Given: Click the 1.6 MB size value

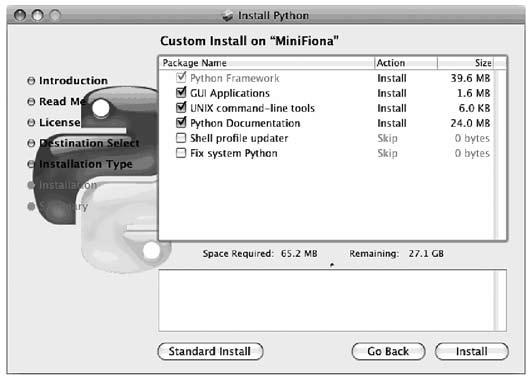Looking at the screenshot, I should coord(474,93).
